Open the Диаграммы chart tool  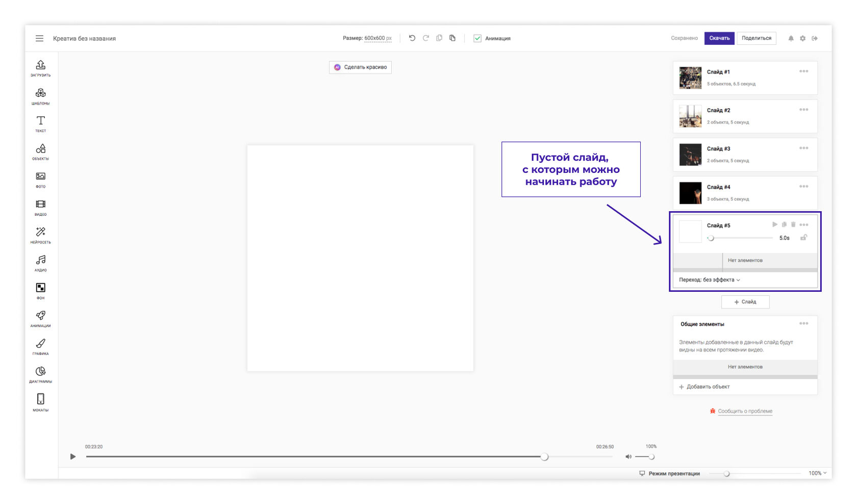(40, 373)
